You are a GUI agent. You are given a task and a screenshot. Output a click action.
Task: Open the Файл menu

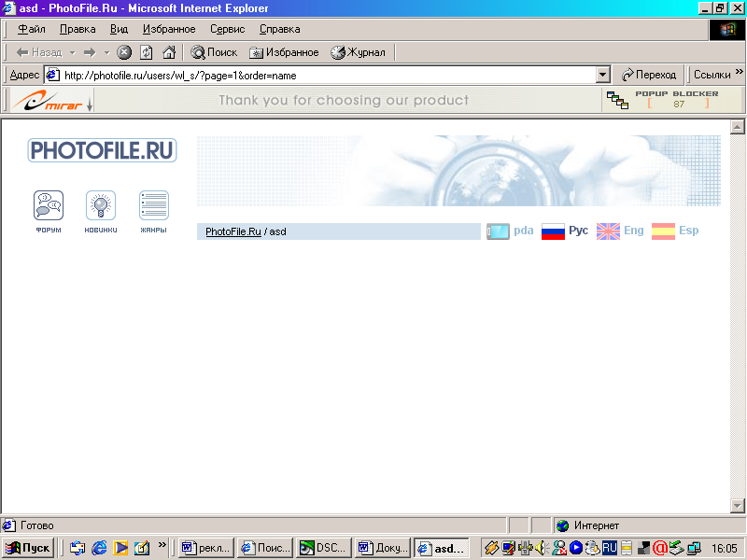coord(32,29)
